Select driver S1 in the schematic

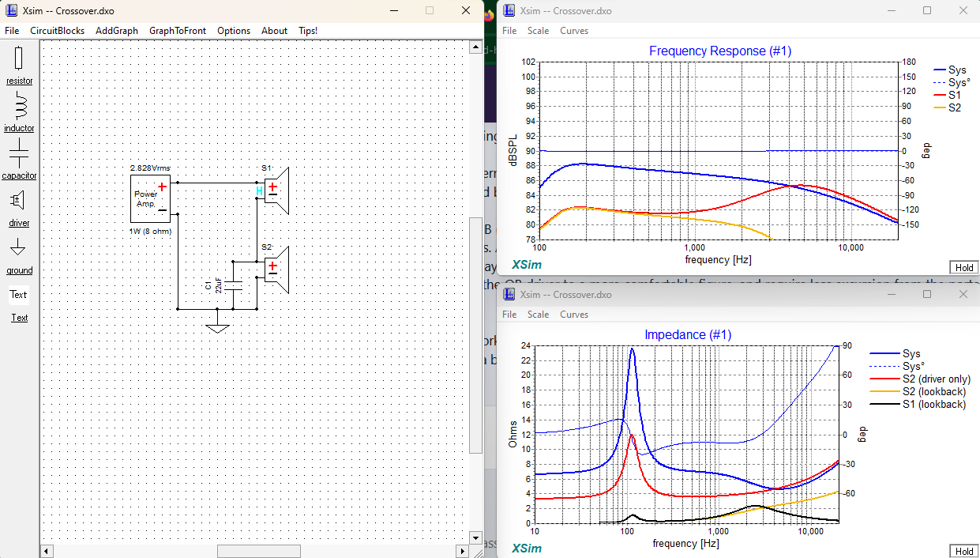click(276, 190)
